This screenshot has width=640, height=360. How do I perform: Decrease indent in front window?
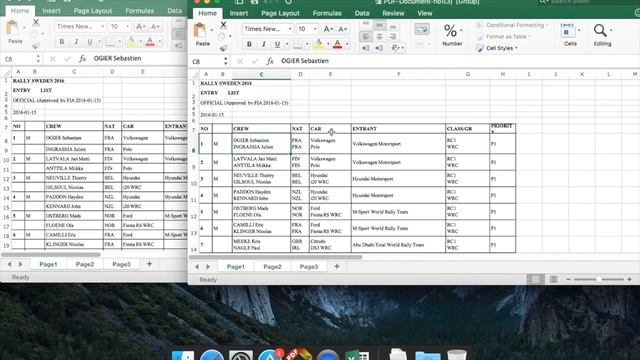coord(366,48)
